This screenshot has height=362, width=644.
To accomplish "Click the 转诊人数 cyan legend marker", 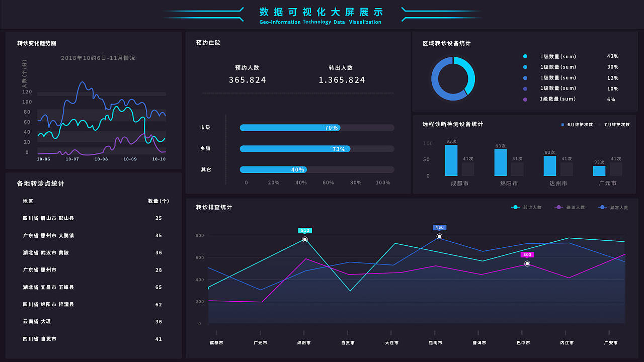I will point(516,207).
